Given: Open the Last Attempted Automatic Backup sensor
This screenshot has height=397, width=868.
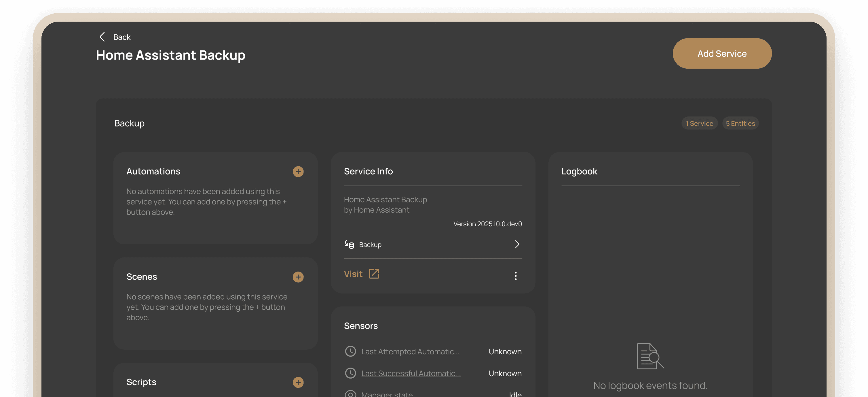Looking at the screenshot, I should coord(411,351).
